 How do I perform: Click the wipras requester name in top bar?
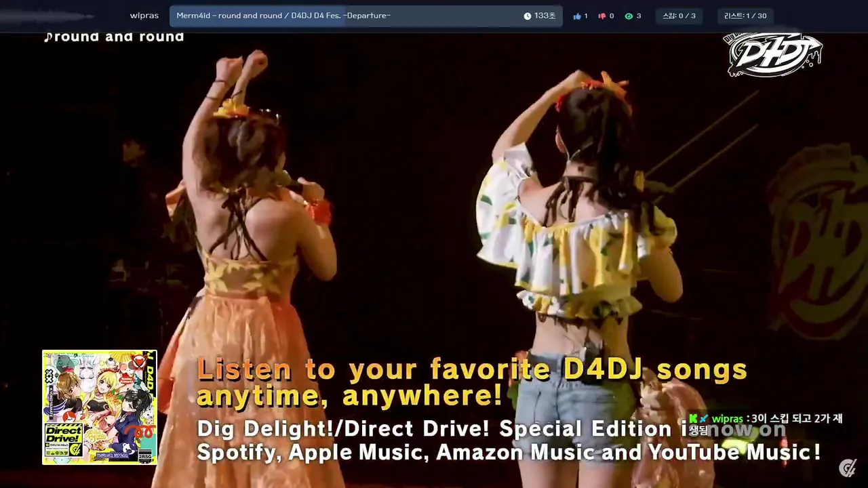click(144, 16)
